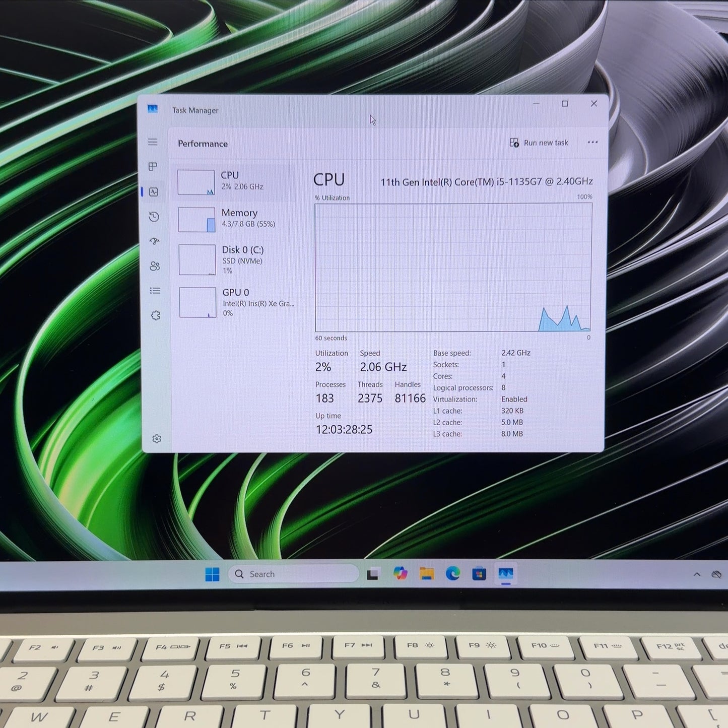The height and width of the screenshot is (728, 728).
Task: Open the Windows Start button
Action: pyautogui.click(x=213, y=574)
